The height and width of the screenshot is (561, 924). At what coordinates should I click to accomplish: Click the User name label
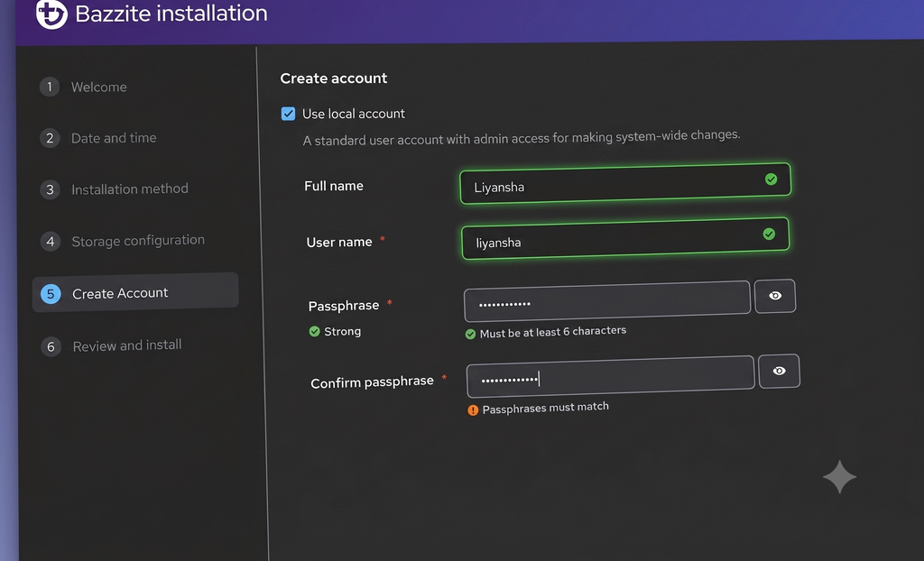tap(339, 243)
